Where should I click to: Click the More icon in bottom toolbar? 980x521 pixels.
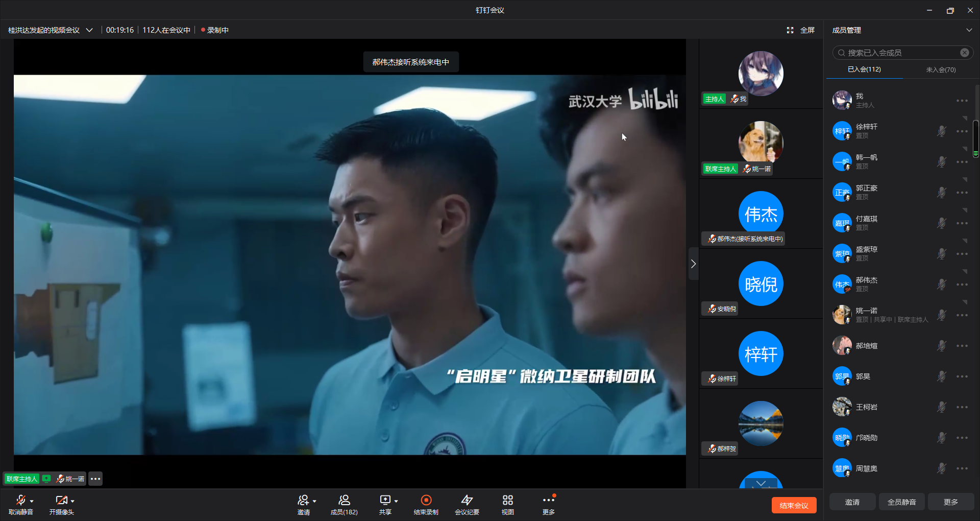pos(548,500)
